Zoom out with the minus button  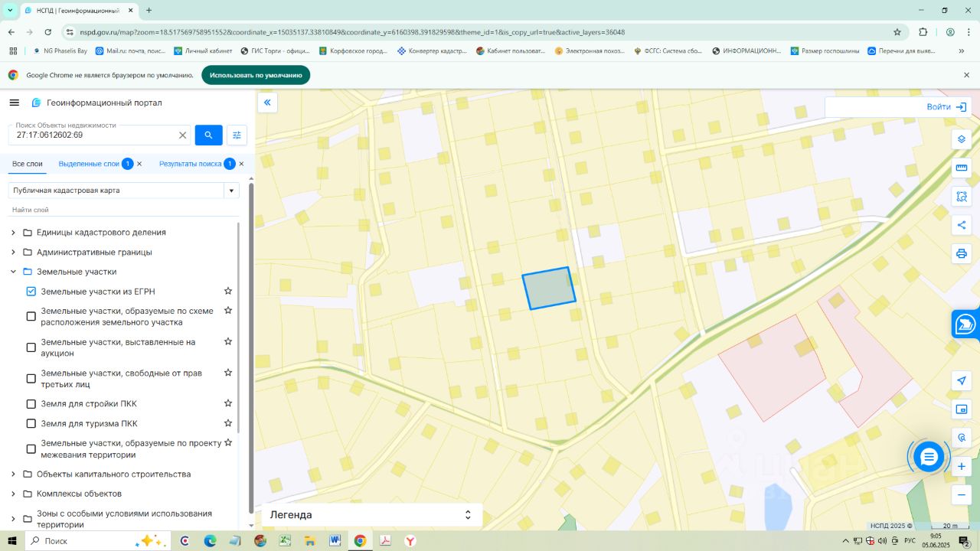[x=962, y=494]
